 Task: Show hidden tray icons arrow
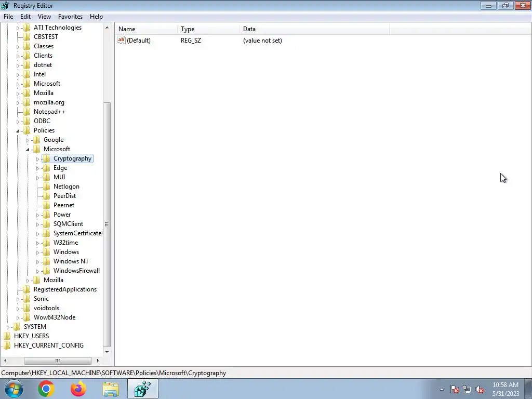point(442,389)
